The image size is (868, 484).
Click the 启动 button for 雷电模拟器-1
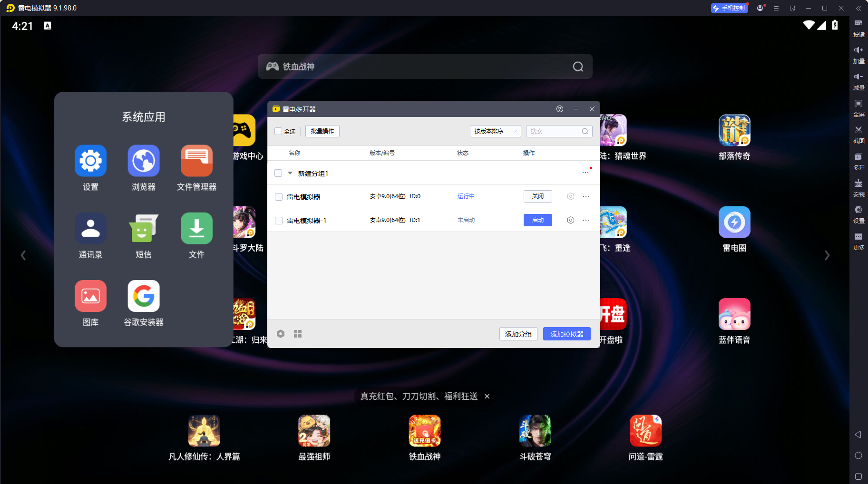(538, 220)
